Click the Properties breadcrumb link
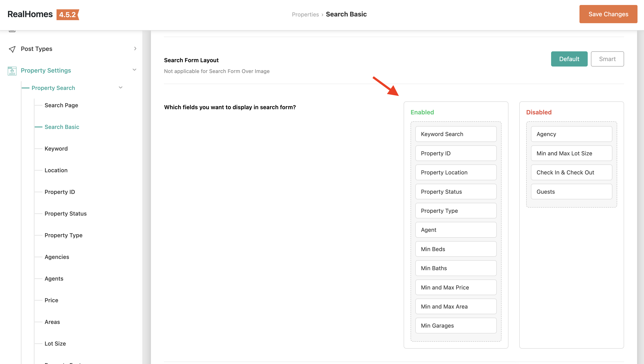Screen dimensions: 644x364 pos(305,15)
